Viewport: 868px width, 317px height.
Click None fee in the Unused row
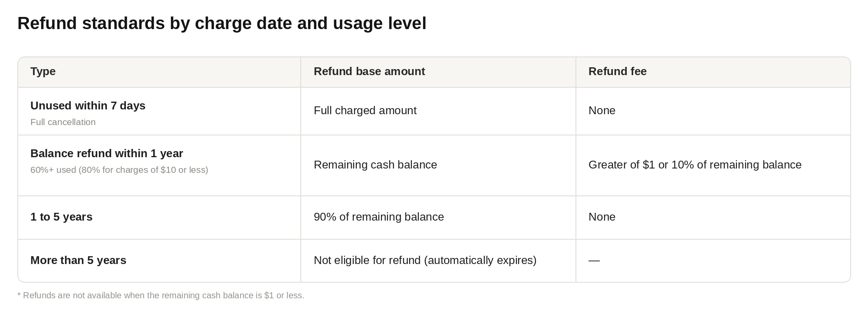point(602,110)
